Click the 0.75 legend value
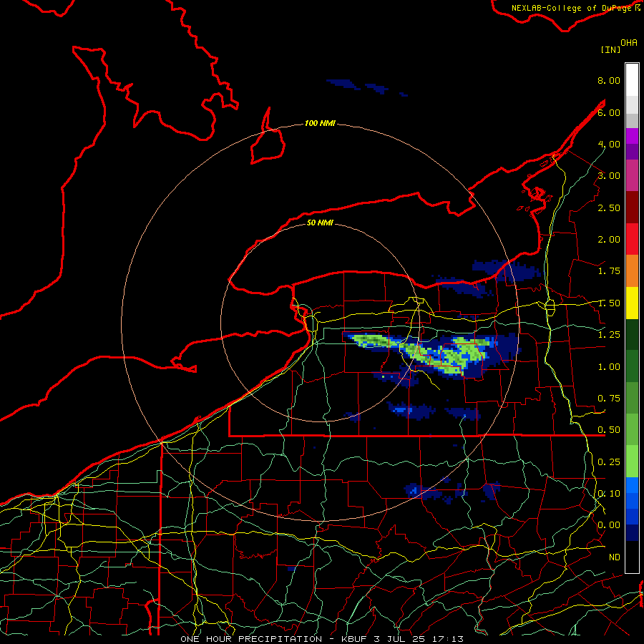The height and width of the screenshot is (644, 644). click(609, 399)
